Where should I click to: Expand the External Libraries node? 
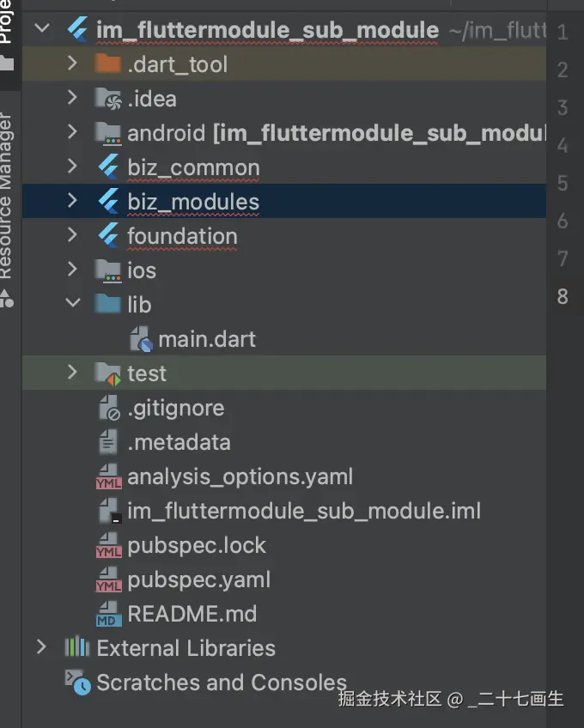point(41,647)
